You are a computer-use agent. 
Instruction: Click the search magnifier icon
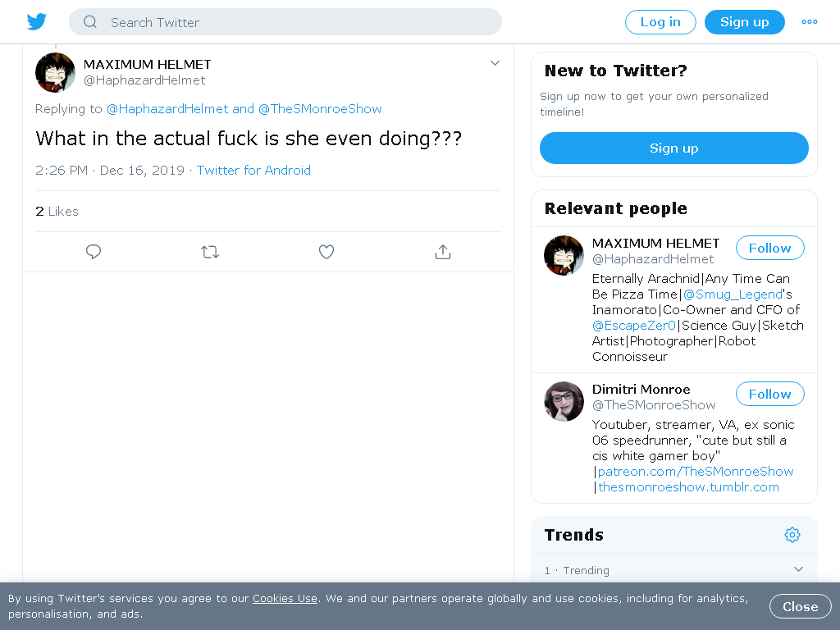(x=90, y=22)
